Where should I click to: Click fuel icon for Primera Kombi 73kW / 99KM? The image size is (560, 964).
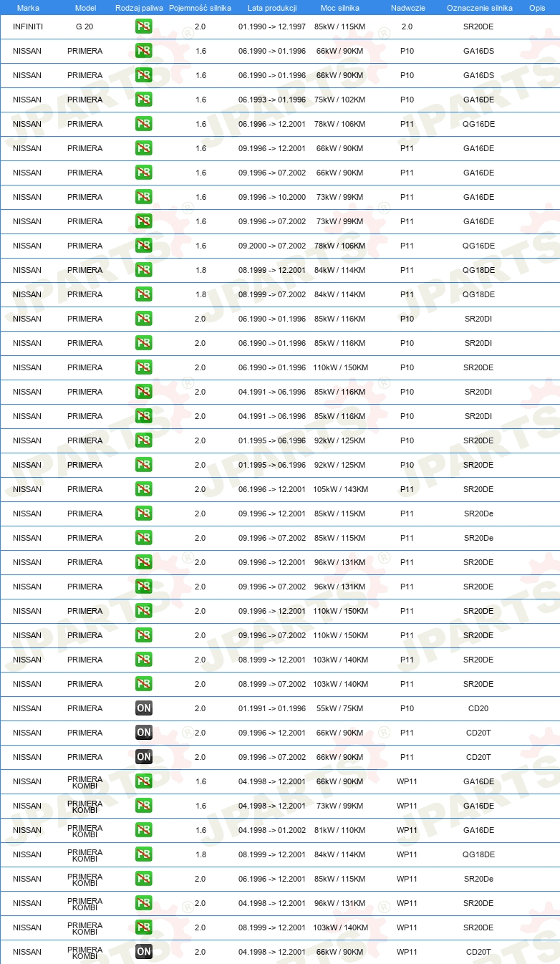143,806
